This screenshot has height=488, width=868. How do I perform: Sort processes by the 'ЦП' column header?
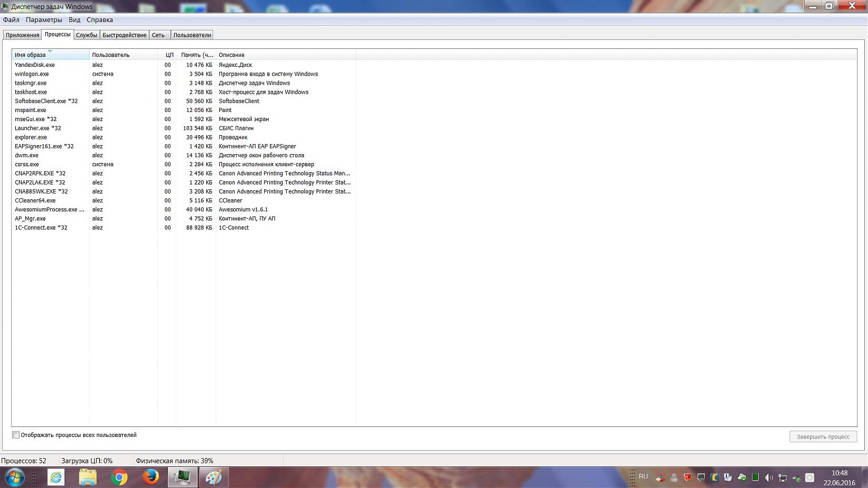tap(167, 55)
